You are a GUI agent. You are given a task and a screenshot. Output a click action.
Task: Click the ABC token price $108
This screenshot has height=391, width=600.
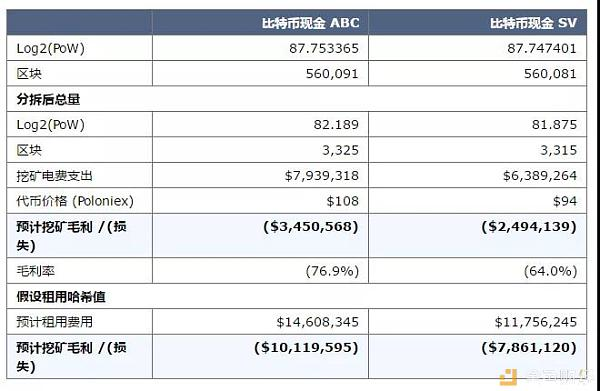click(342, 201)
